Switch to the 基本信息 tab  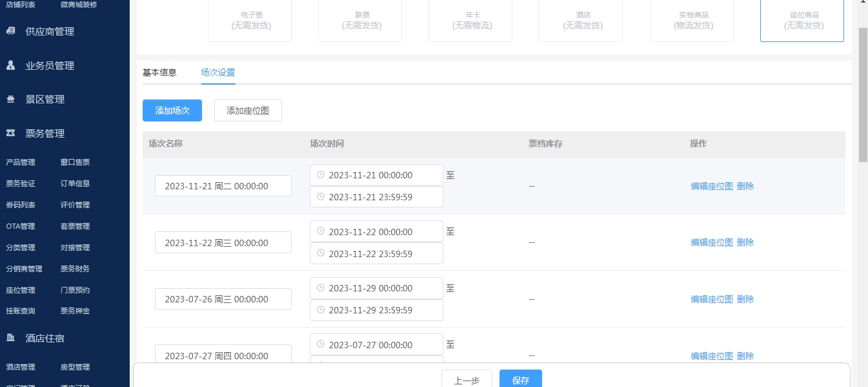tap(159, 72)
